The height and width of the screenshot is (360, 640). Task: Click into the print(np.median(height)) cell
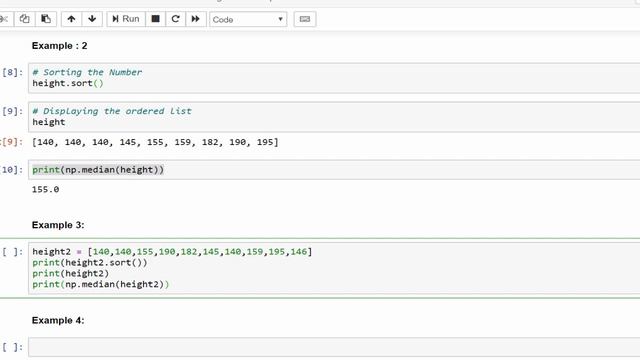(334, 170)
